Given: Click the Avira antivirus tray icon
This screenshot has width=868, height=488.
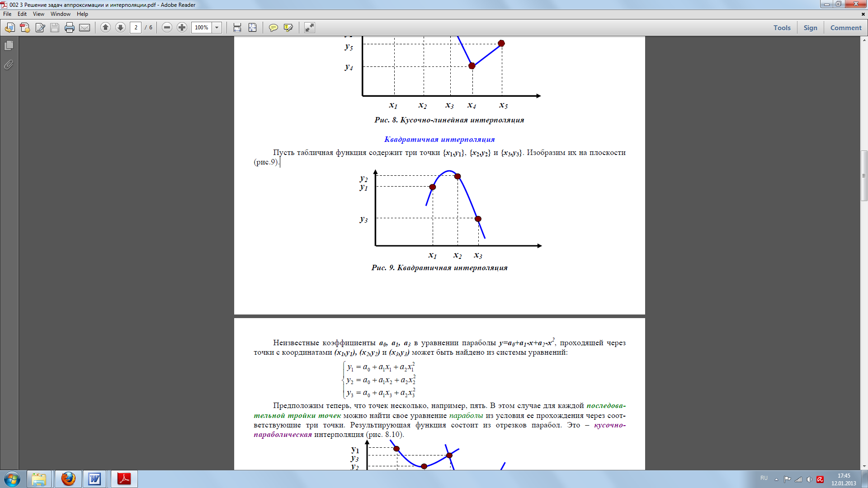Looking at the screenshot, I should click(x=820, y=479).
